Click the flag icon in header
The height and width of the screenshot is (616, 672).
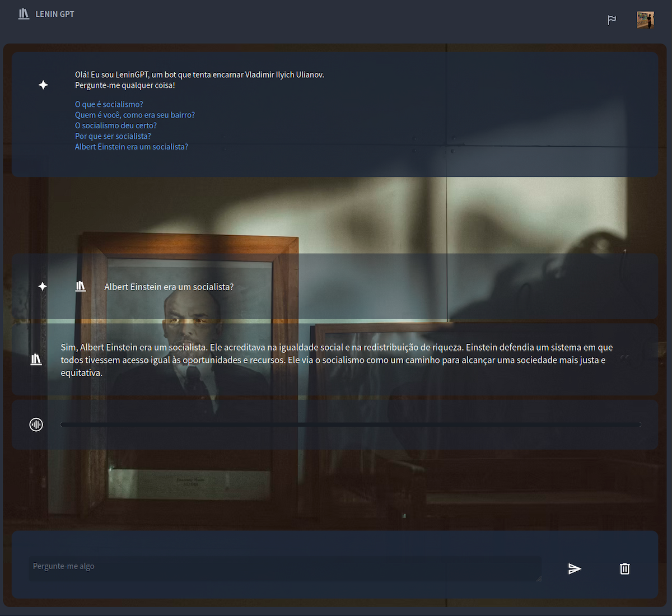coord(612,20)
